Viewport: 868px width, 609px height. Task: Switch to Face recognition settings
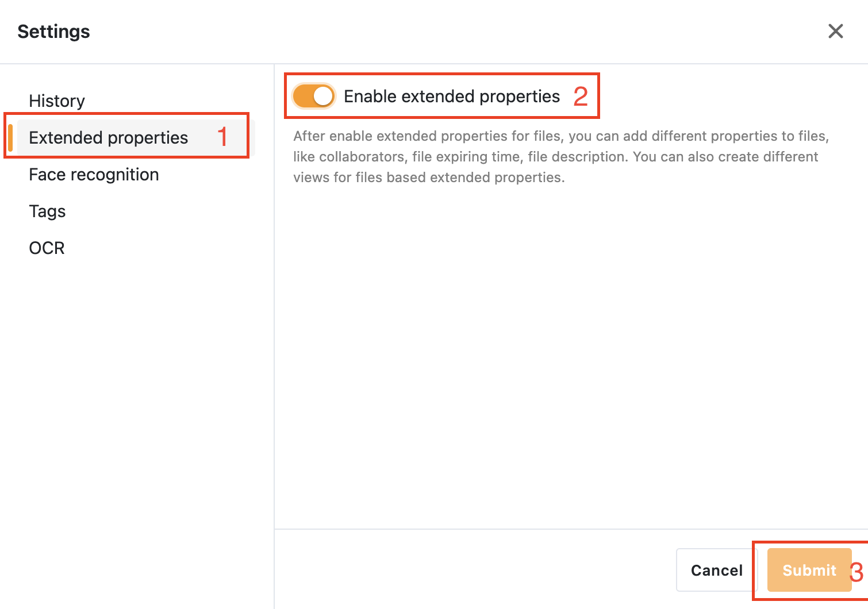click(x=94, y=175)
